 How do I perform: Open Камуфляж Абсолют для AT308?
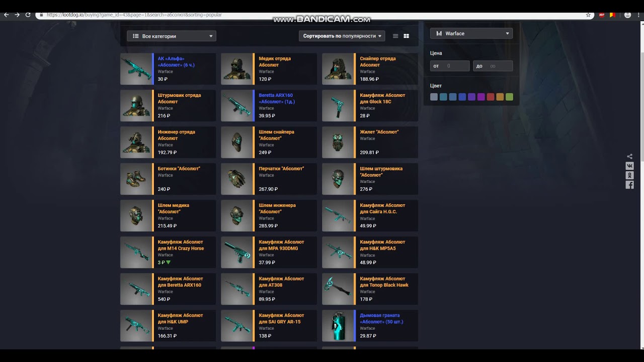click(269, 289)
